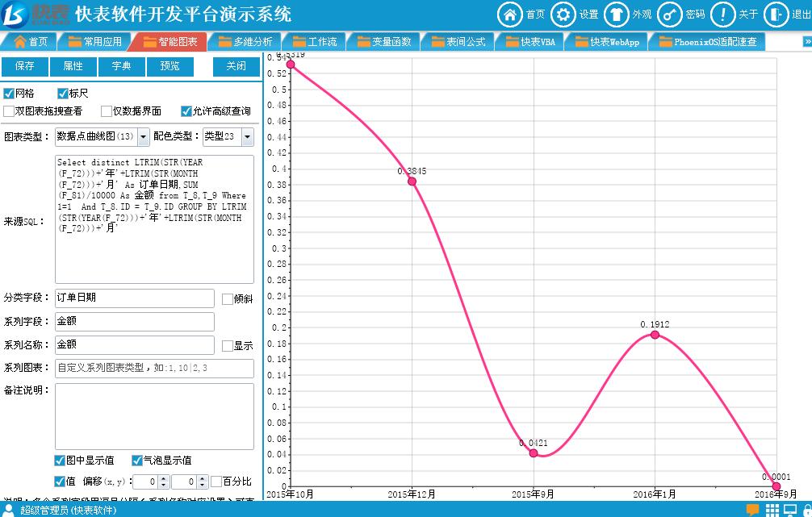812x517 pixels.
Task: Decrease the y offset stepper
Action: (203, 485)
